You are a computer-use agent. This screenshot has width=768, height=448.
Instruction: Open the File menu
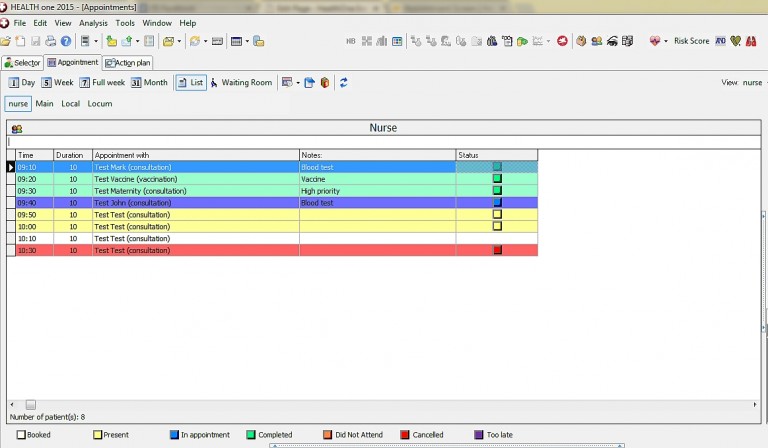tap(20, 23)
